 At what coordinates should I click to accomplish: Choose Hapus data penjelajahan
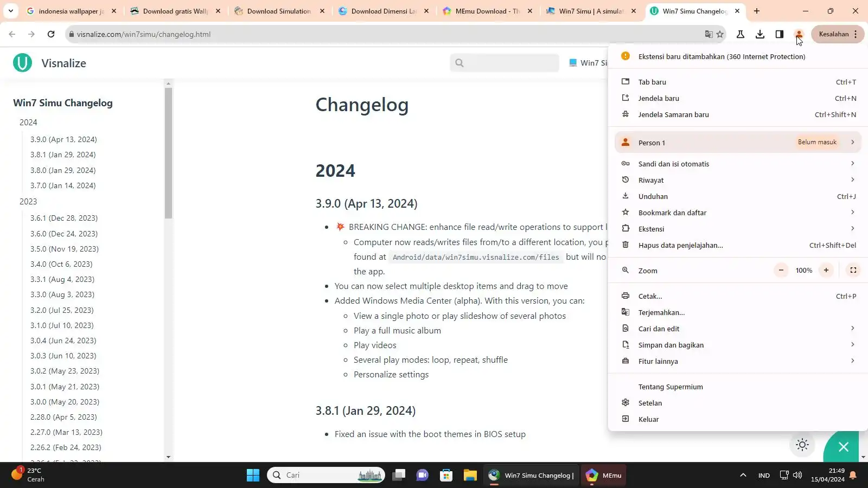pos(738,245)
